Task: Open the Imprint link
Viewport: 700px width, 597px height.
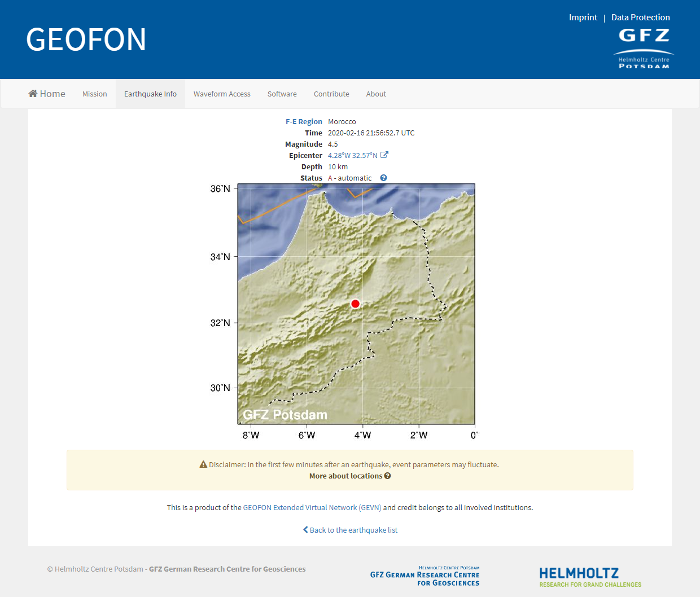Action: pyautogui.click(x=583, y=17)
